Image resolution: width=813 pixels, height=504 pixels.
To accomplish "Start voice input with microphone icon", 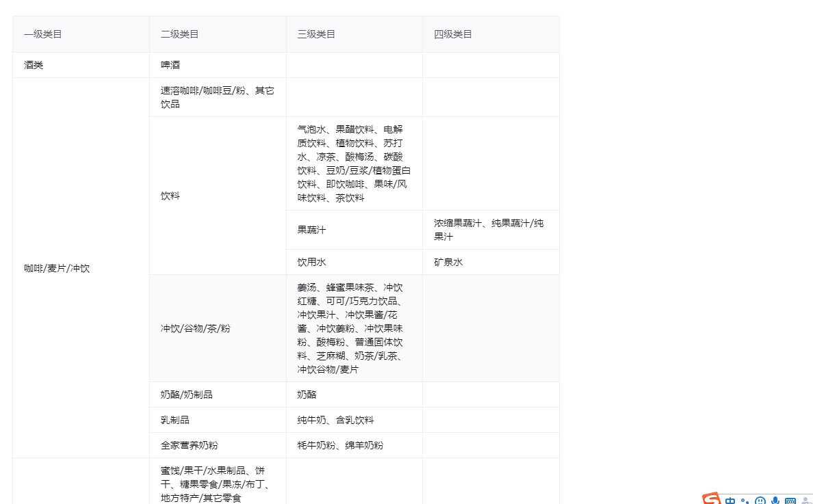I will [775, 501].
